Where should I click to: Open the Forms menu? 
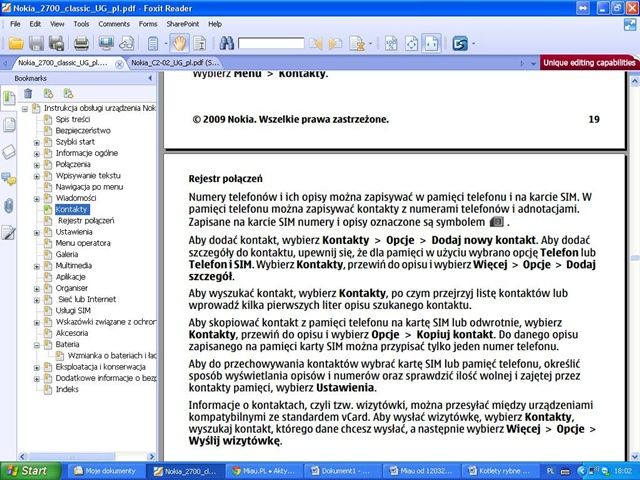[x=148, y=24]
